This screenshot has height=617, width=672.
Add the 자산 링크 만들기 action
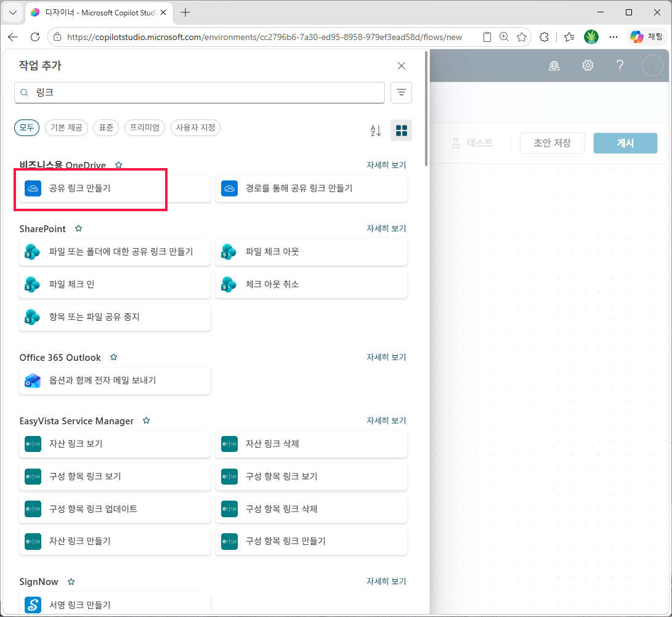click(x=115, y=541)
